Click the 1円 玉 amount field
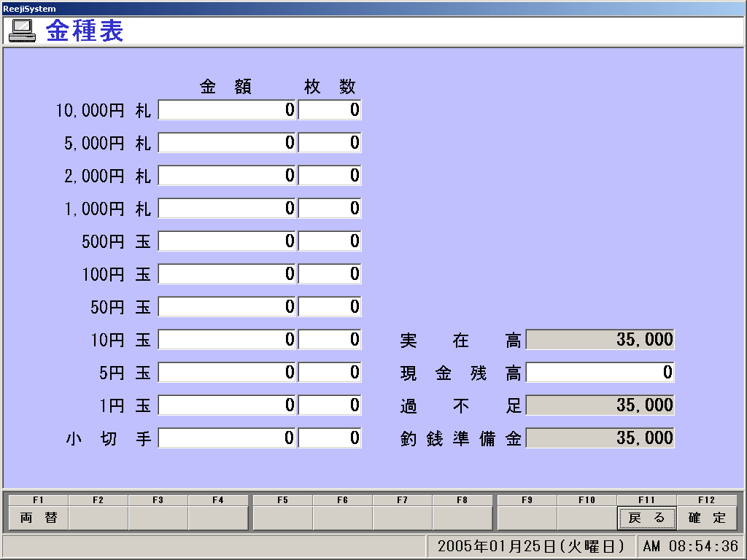This screenshot has width=747, height=560. coord(227,405)
